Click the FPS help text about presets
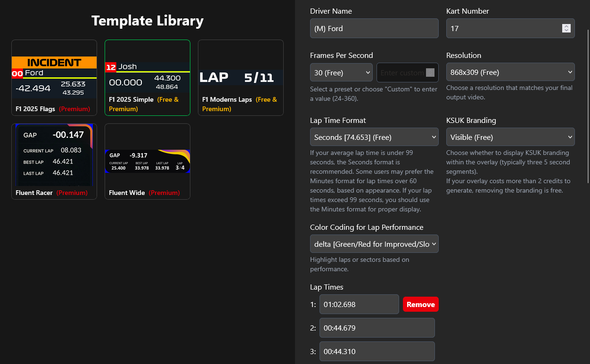 (x=374, y=93)
